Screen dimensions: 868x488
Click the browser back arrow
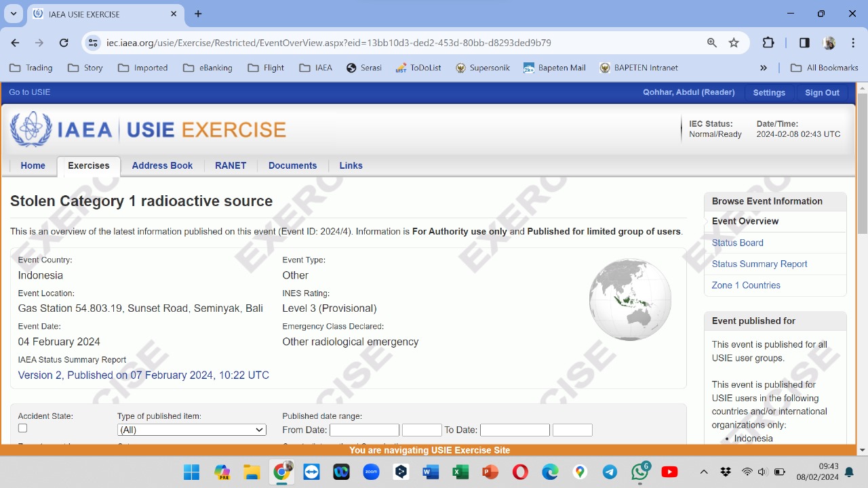[15, 43]
